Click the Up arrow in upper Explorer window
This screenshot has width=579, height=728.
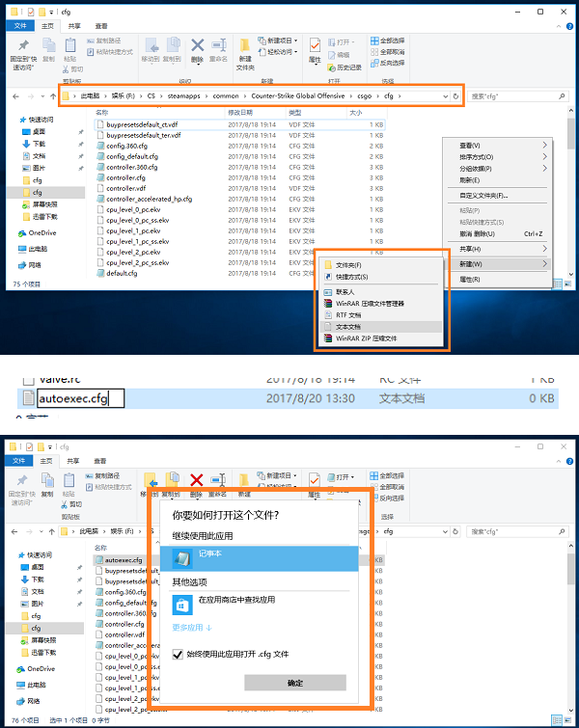point(53,96)
